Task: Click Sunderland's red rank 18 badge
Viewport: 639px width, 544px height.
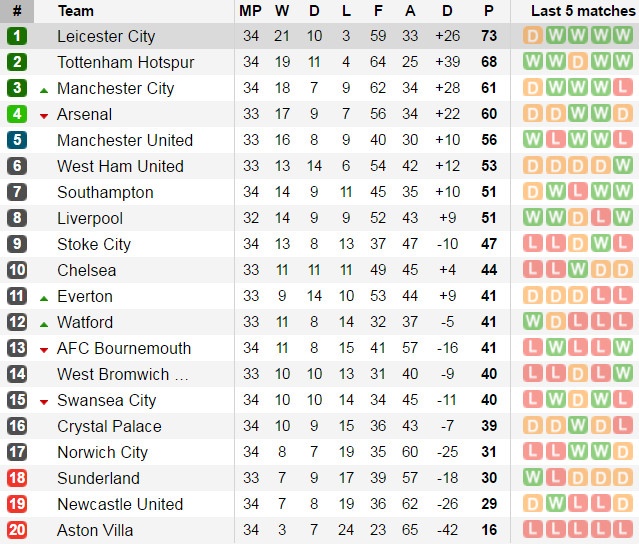Action: (17, 478)
